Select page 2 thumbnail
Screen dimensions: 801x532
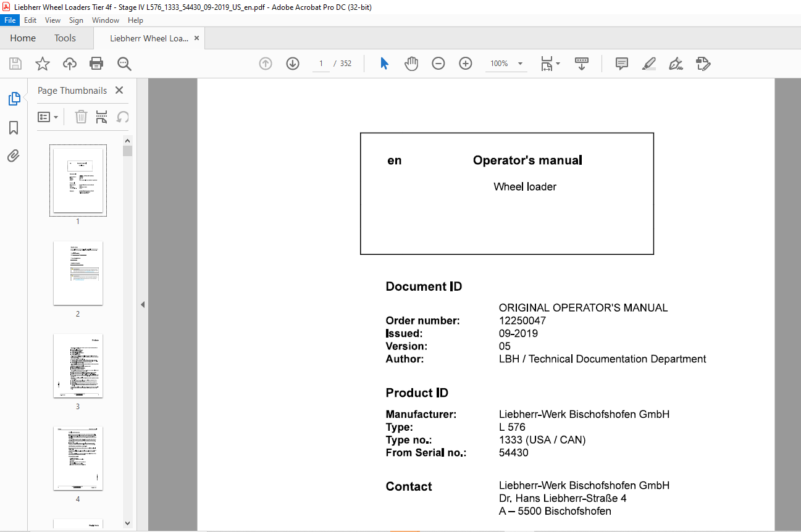pyautogui.click(x=78, y=273)
